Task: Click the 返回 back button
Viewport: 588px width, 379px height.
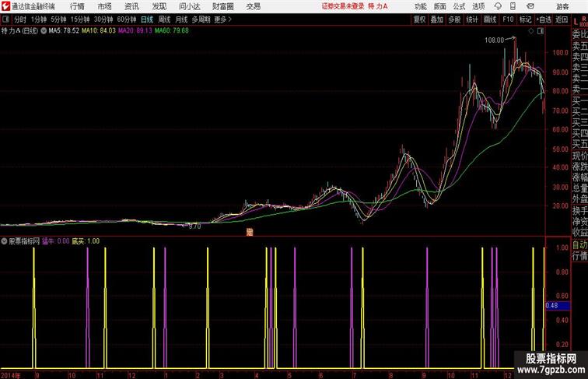Action: point(562,19)
